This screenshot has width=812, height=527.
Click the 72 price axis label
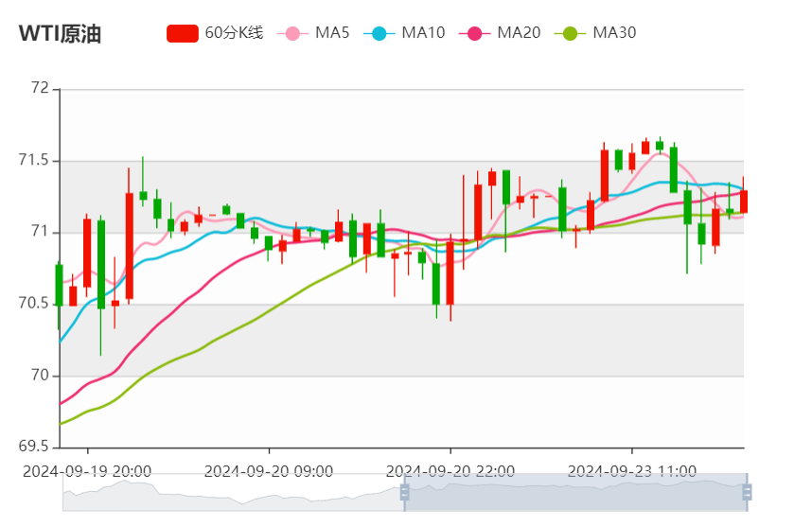(x=40, y=88)
